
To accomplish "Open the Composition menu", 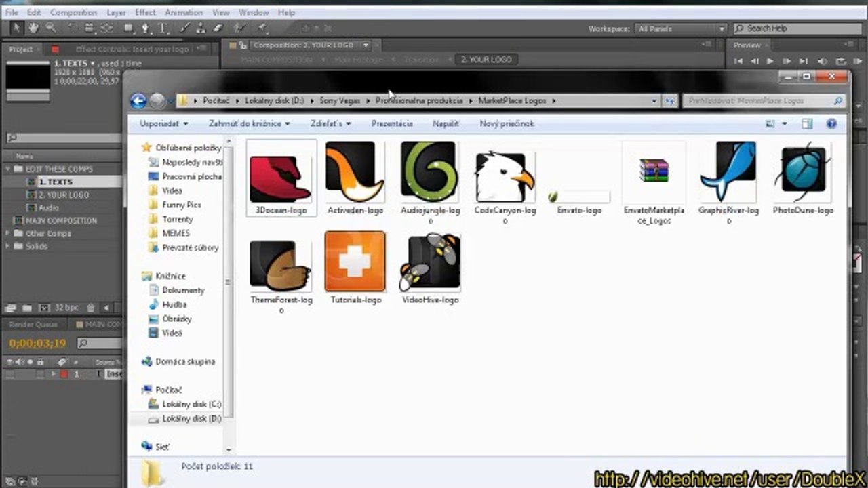I will 73,12.
